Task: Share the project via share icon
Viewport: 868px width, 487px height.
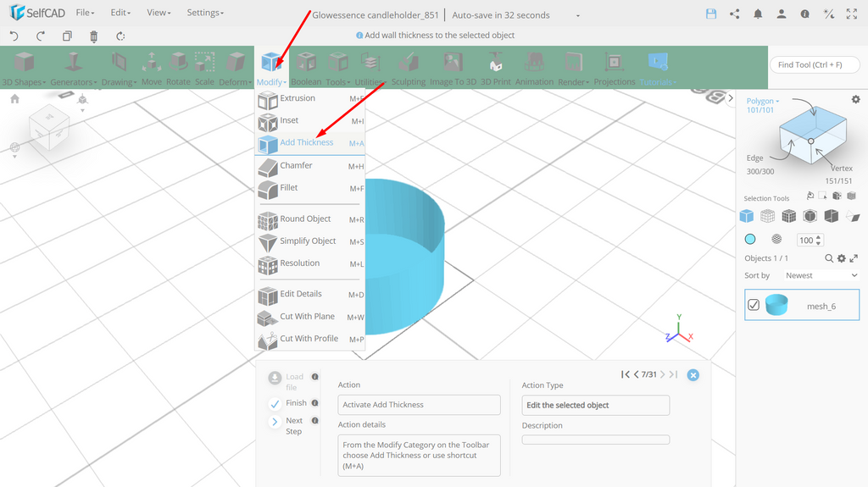Action: tap(735, 14)
